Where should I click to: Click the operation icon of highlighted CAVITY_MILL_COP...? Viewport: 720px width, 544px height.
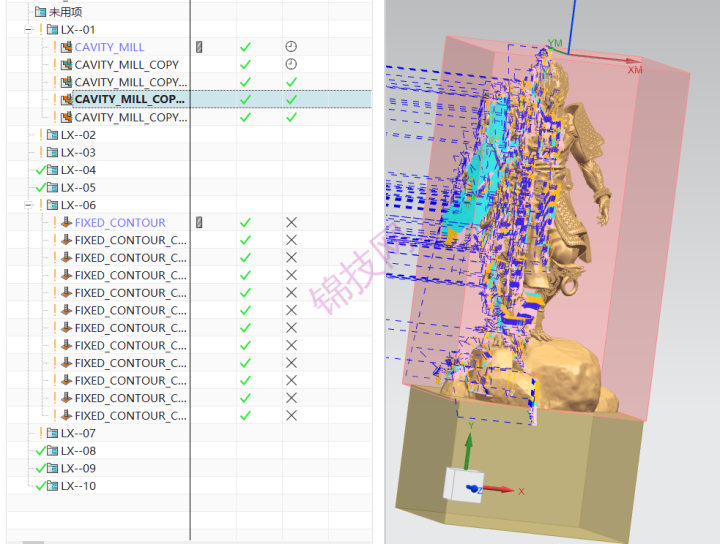coord(67,100)
